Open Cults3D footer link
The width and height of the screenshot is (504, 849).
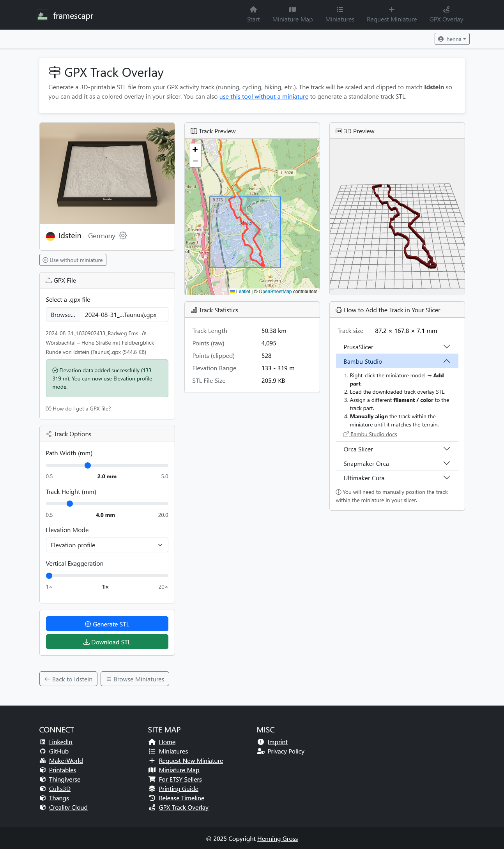point(60,789)
